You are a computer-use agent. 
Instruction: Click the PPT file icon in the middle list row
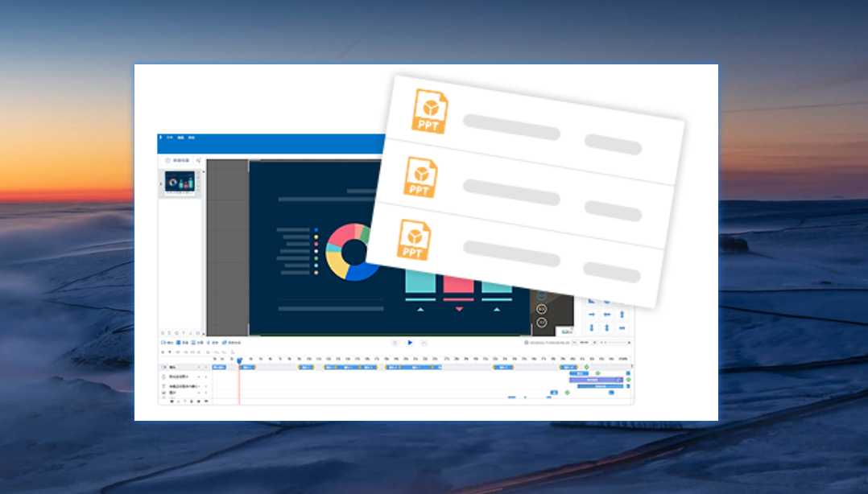[420, 177]
